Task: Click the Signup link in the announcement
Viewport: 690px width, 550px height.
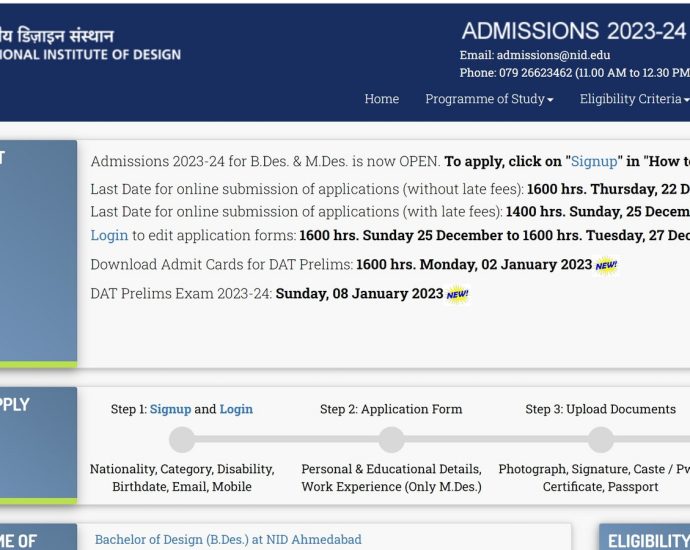Action: click(594, 161)
